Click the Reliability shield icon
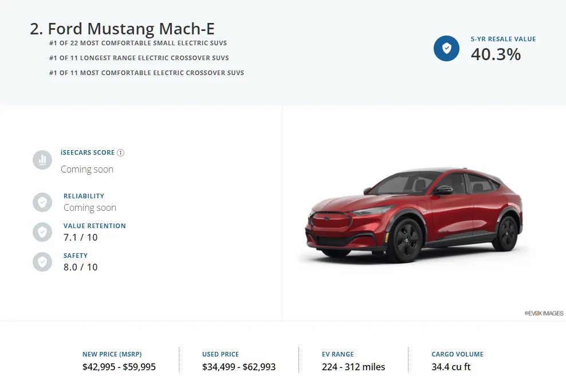Screen dimensions: 566x392 click(42, 202)
